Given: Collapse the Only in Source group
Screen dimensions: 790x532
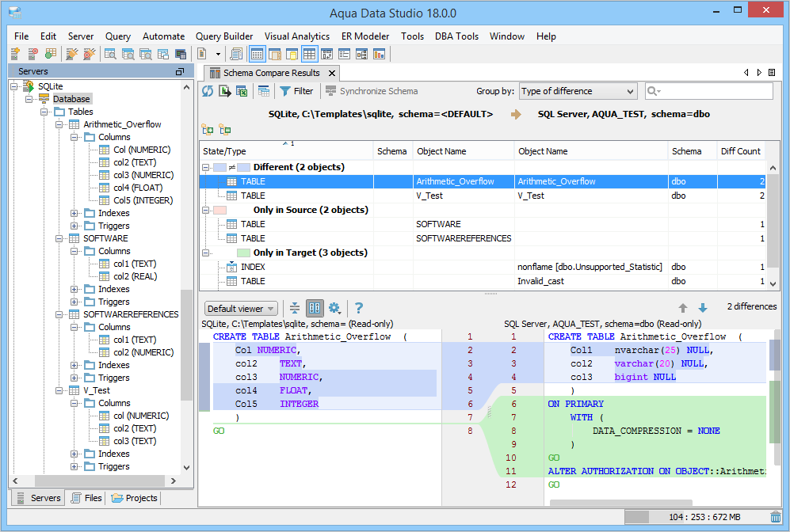Looking at the screenshot, I should click(x=205, y=210).
